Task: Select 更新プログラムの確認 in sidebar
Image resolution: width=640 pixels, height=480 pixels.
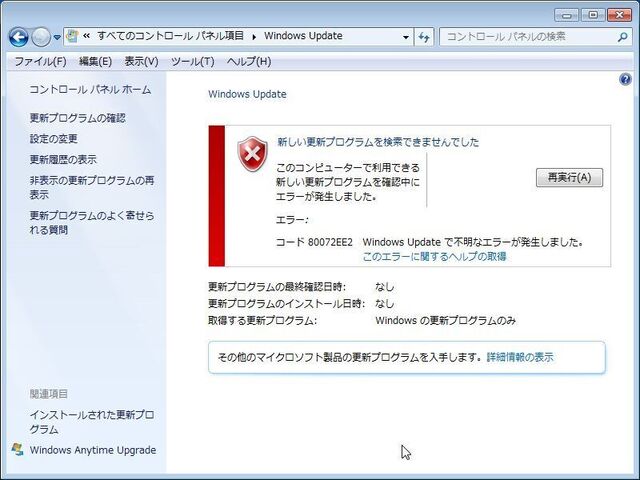Action: [x=78, y=118]
